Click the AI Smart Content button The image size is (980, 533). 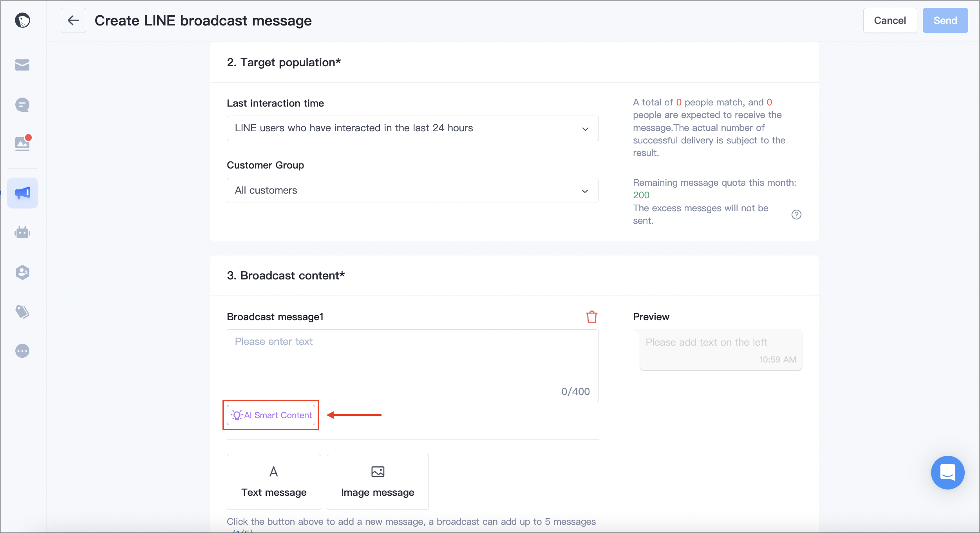(x=271, y=415)
